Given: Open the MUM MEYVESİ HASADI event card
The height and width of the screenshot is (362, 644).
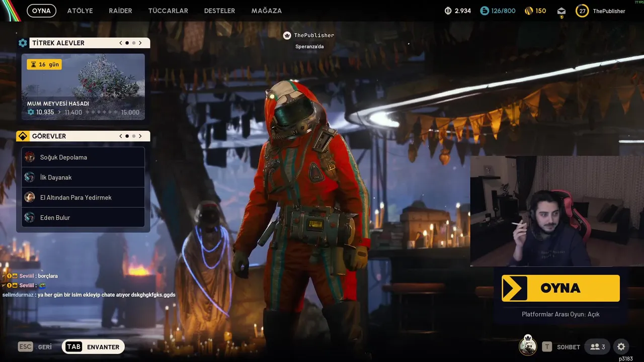Looking at the screenshot, I should click(x=83, y=87).
